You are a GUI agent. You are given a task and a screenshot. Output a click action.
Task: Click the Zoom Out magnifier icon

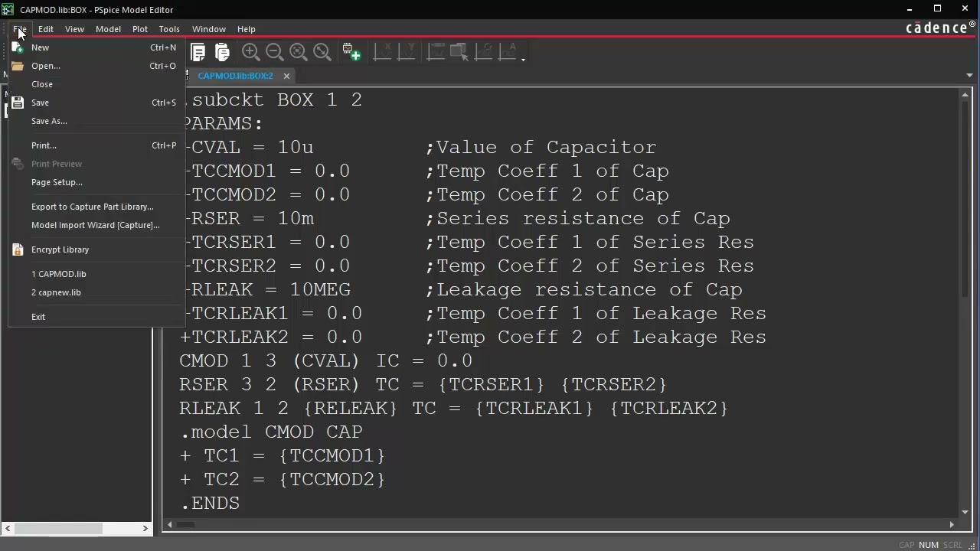274,52
